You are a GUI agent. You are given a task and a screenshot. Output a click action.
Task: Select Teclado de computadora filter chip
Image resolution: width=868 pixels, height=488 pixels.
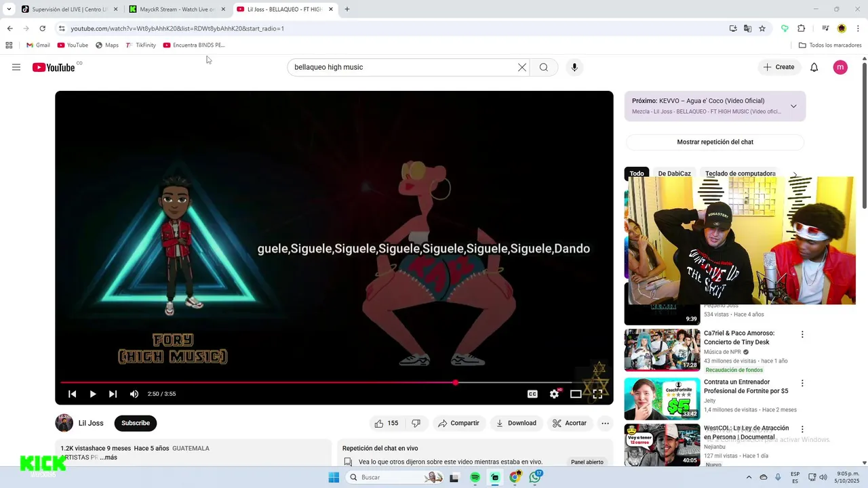point(741,174)
